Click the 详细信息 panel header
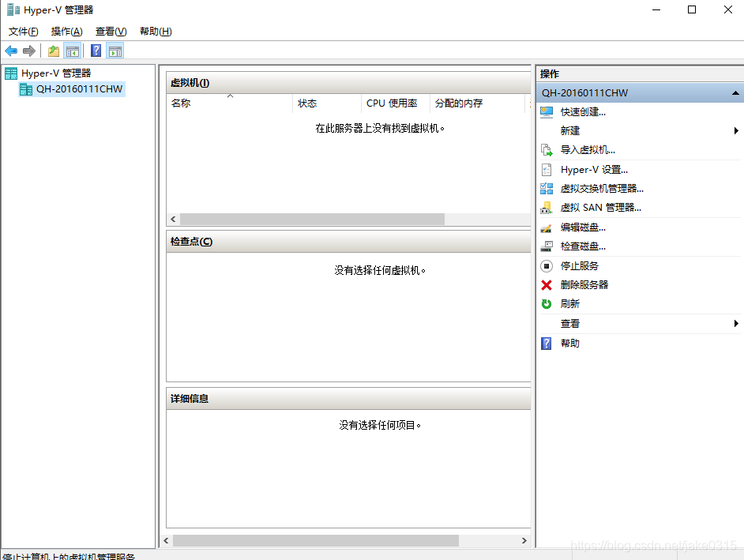Viewport: 744px width, 560px height. [348, 399]
